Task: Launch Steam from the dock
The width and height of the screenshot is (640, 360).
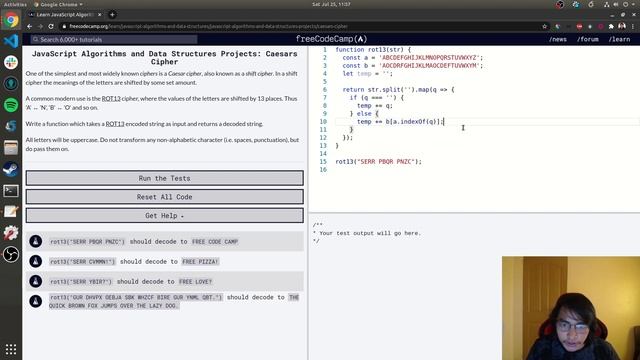Action: coord(11,169)
